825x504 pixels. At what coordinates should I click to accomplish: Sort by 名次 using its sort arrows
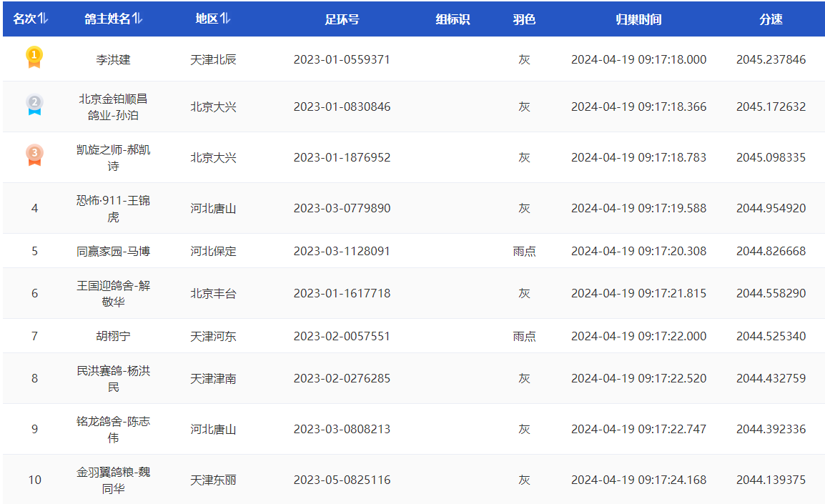tap(43, 19)
